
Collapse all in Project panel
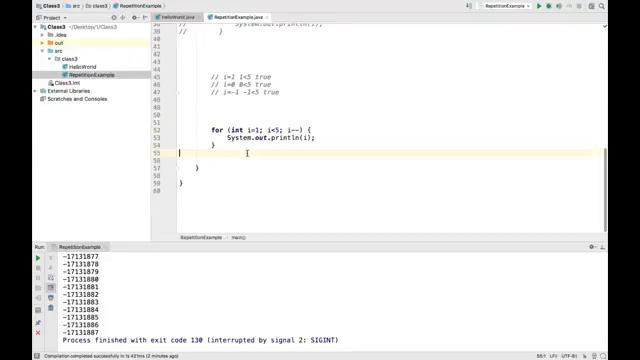click(122, 18)
